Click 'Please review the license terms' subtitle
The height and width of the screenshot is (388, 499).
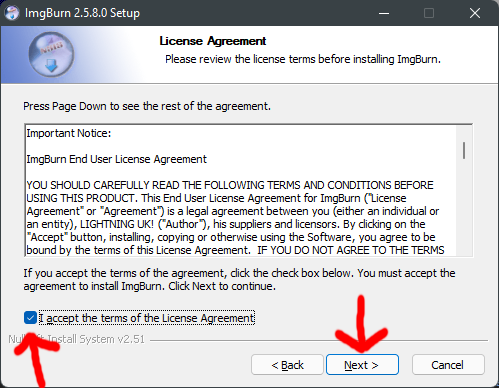303,59
